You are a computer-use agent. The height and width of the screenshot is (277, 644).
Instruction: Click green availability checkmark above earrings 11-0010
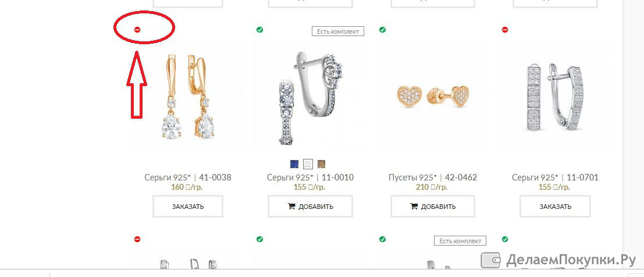coord(259,30)
